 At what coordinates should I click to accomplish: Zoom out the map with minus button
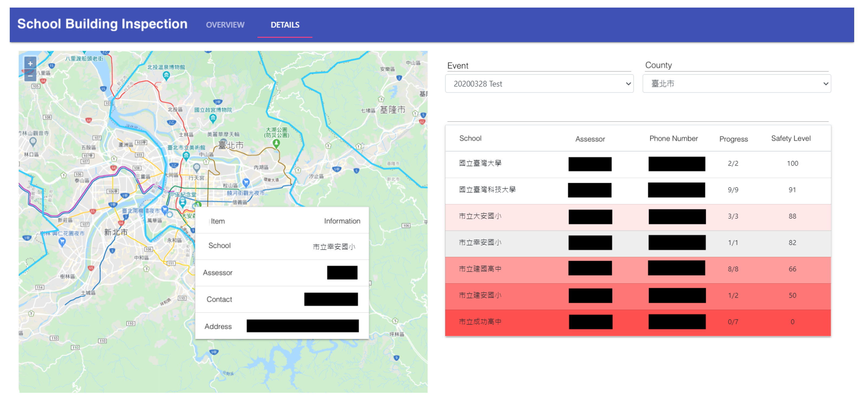(x=30, y=76)
